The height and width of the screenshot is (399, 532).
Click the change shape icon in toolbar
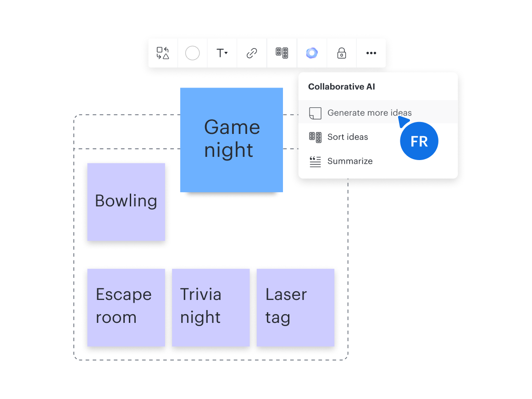(x=163, y=53)
